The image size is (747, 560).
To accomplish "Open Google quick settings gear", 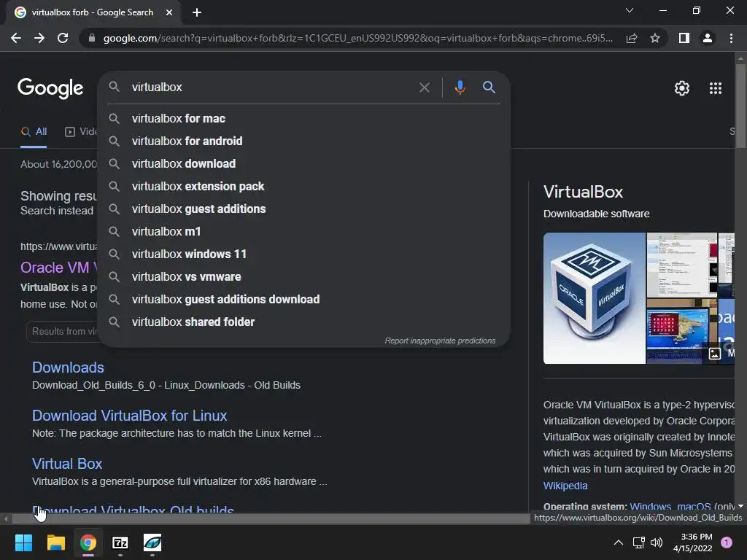I will 682,88.
